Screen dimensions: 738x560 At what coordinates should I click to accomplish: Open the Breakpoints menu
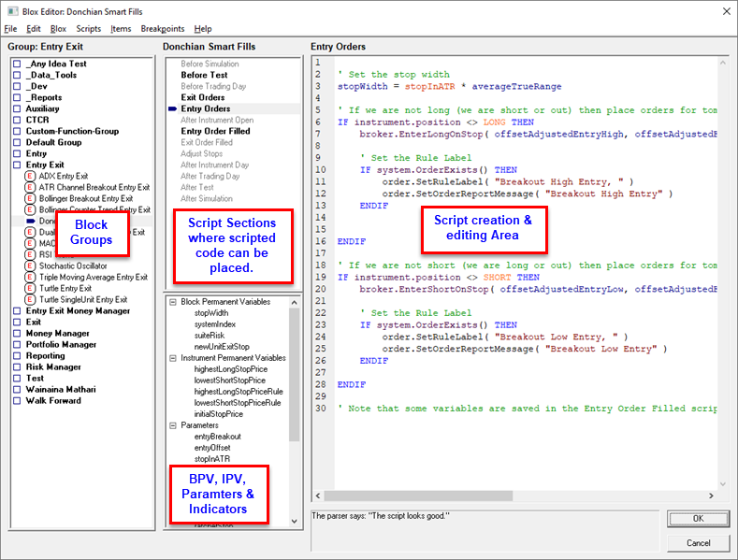pyautogui.click(x=162, y=29)
